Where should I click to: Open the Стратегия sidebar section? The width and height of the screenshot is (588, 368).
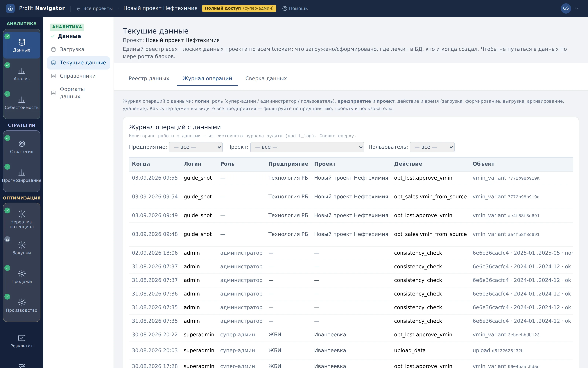coord(22,147)
